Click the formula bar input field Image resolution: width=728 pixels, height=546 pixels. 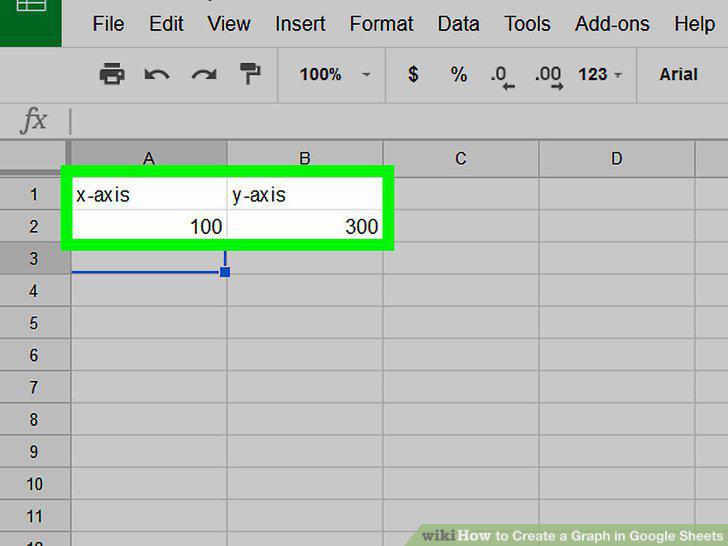[x=399, y=121]
